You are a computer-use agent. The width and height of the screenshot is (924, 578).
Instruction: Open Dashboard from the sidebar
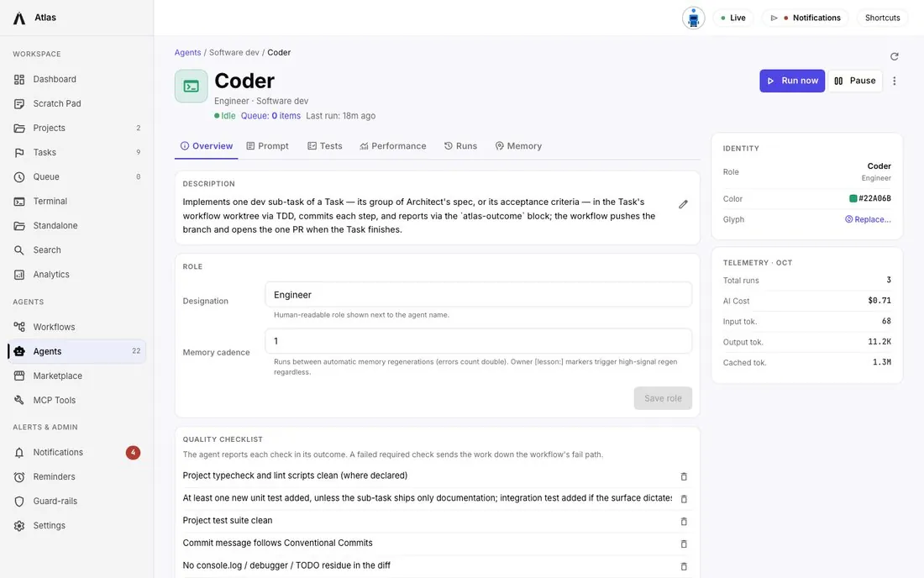pos(76,80)
